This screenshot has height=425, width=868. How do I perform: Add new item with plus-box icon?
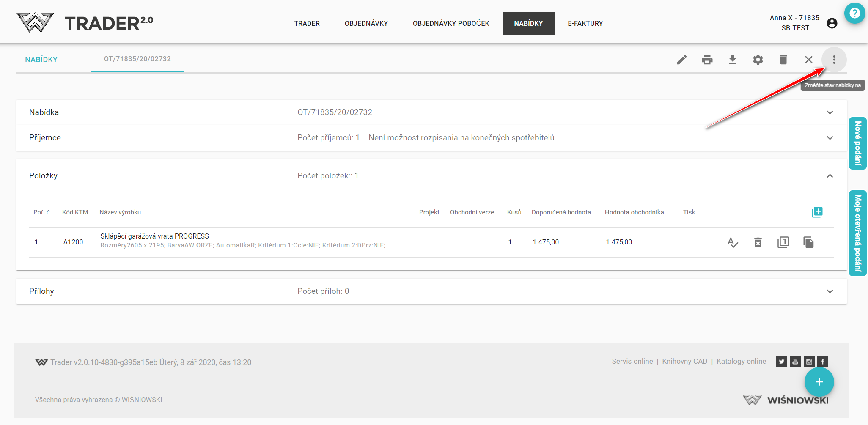817,212
